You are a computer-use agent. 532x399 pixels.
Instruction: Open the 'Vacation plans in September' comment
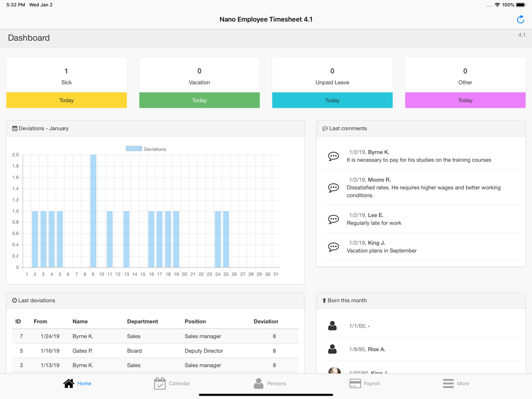point(421,247)
